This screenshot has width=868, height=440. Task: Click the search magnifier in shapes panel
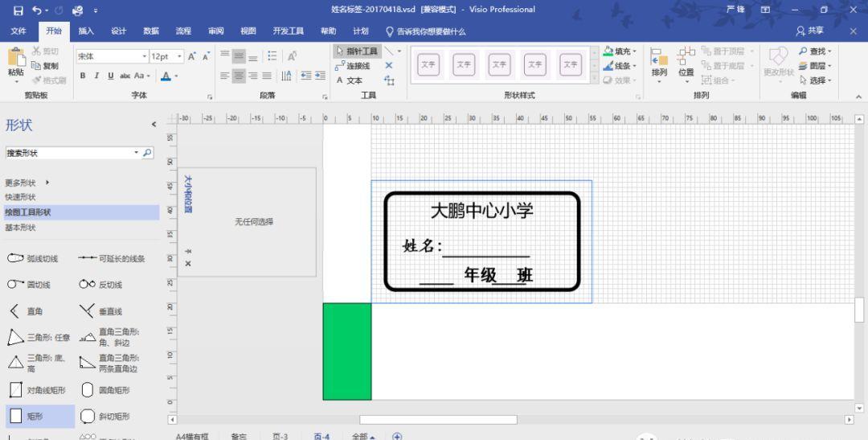coord(148,153)
